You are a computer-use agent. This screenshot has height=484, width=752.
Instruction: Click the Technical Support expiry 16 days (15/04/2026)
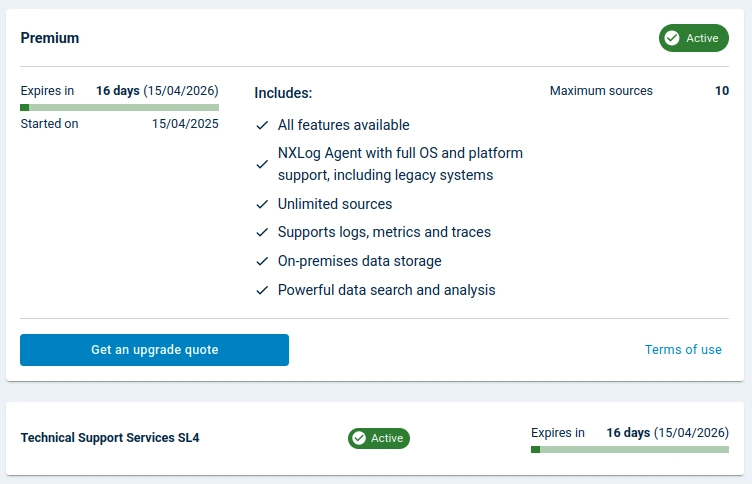[668, 433]
